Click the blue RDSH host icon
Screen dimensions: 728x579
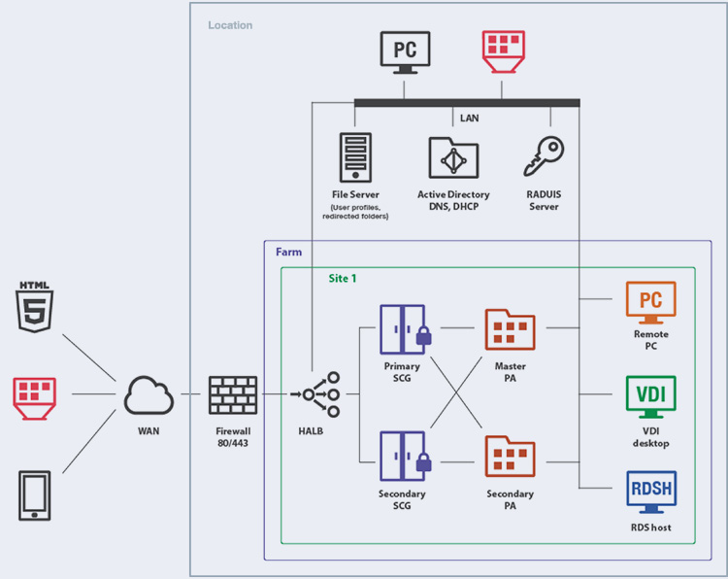651,493
